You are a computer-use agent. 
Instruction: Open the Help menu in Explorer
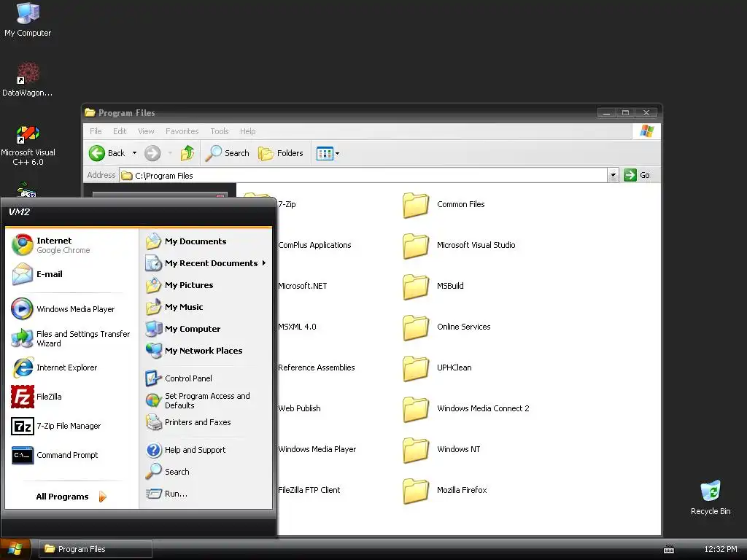pos(248,131)
